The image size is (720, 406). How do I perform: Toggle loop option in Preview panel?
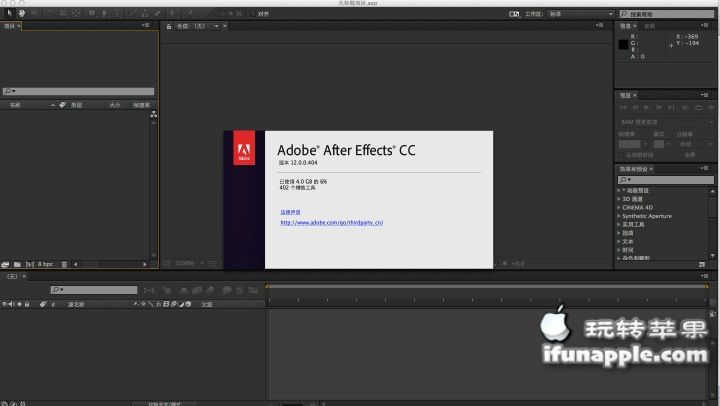click(x=699, y=107)
